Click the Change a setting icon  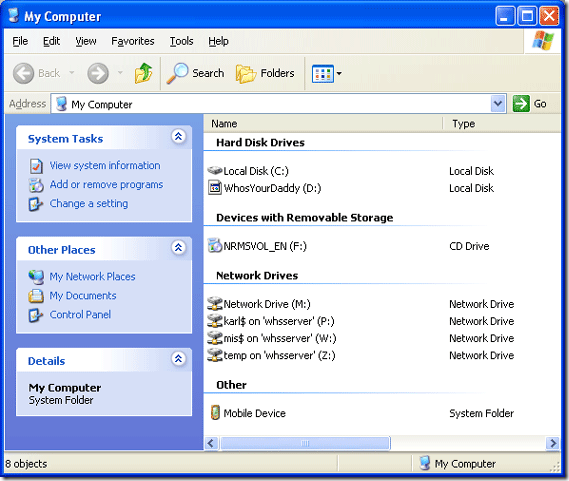point(36,204)
